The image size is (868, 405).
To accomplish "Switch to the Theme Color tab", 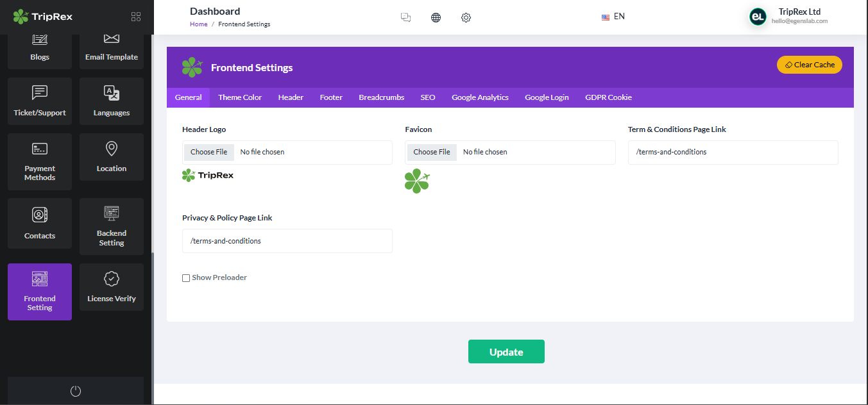I will click(x=239, y=97).
